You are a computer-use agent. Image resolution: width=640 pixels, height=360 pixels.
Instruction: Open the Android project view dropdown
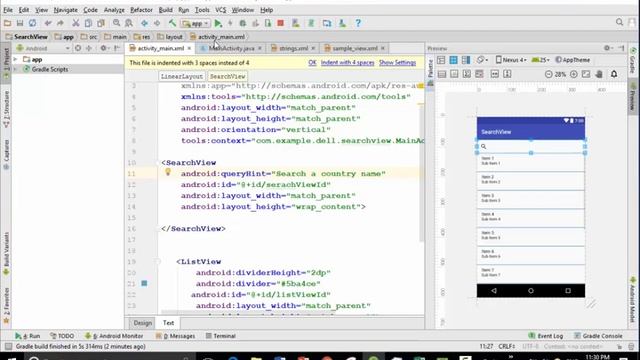point(43,48)
